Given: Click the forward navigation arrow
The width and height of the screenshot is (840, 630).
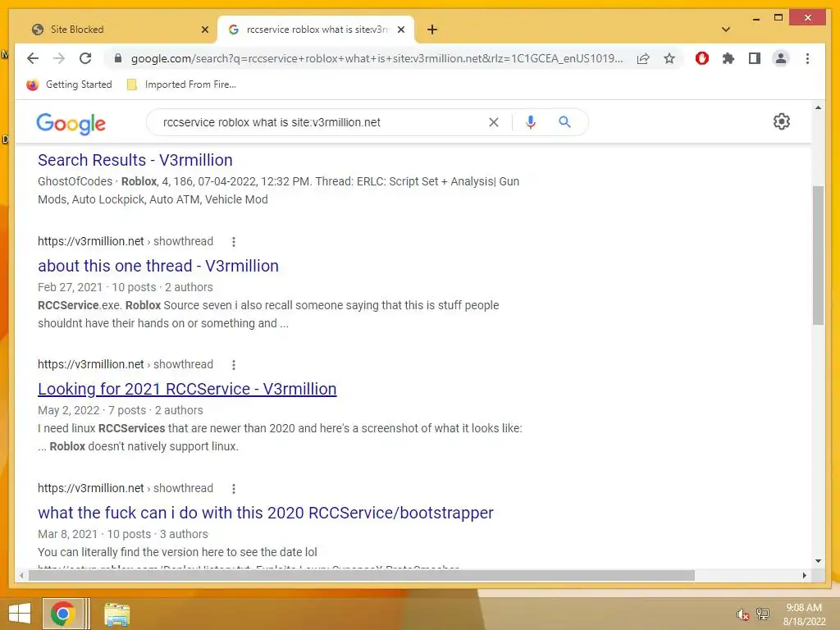Looking at the screenshot, I should click(59, 58).
